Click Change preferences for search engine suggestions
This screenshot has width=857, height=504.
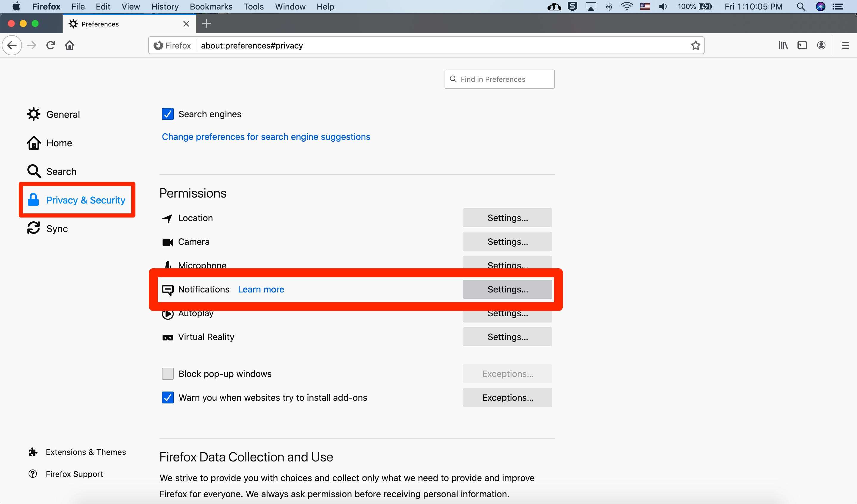pyautogui.click(x=266, y=137)
